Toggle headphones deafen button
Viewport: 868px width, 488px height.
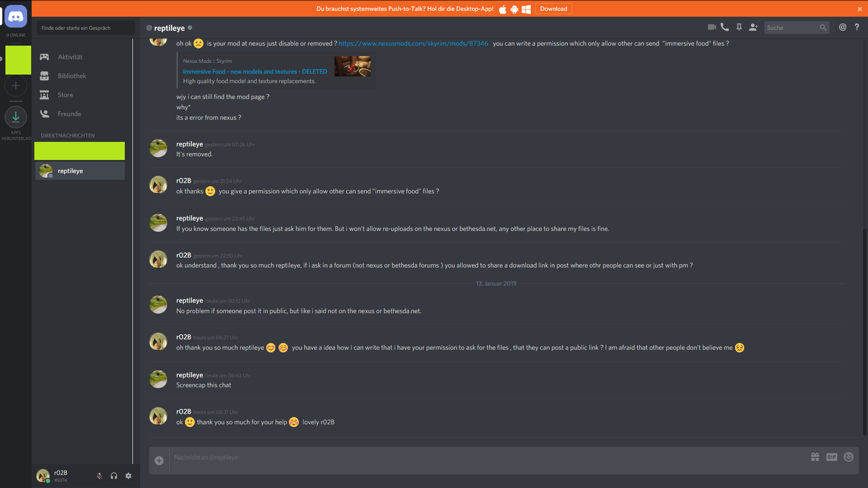pos(114,476)
